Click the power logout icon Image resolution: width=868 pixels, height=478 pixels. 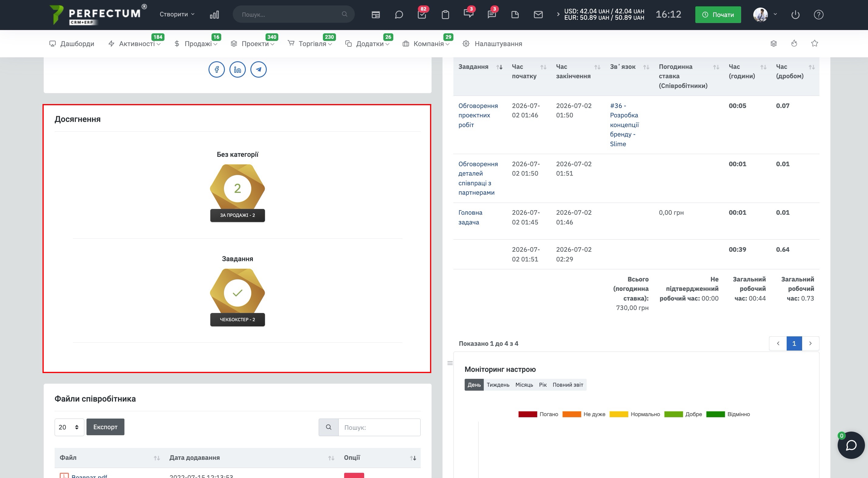point(795,15)
